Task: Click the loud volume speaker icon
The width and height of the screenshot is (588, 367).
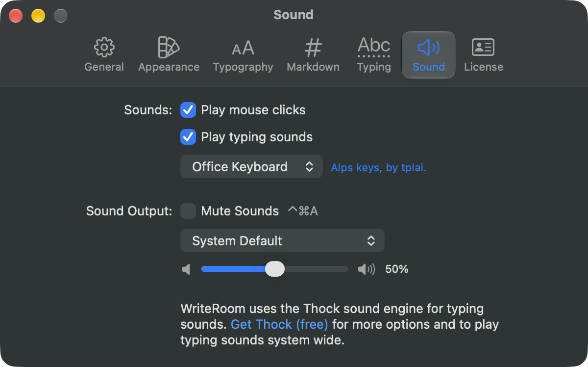Action: pyautogui.click(x=367, y=269)
